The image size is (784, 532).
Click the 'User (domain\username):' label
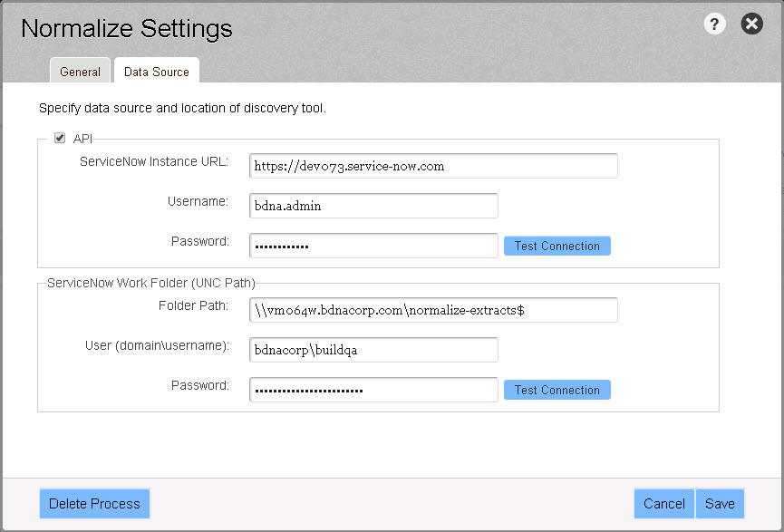coord(157,345)
